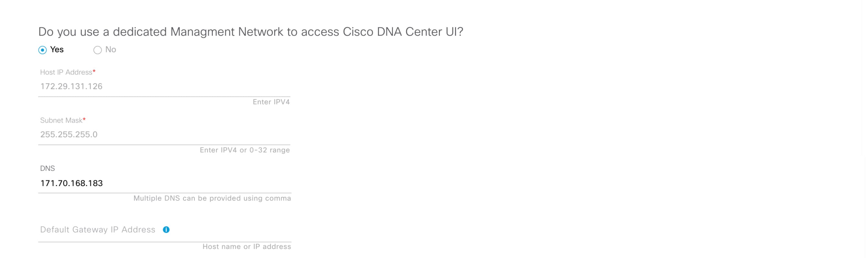
Task: Select the No radio button
Action: [98, 50]
